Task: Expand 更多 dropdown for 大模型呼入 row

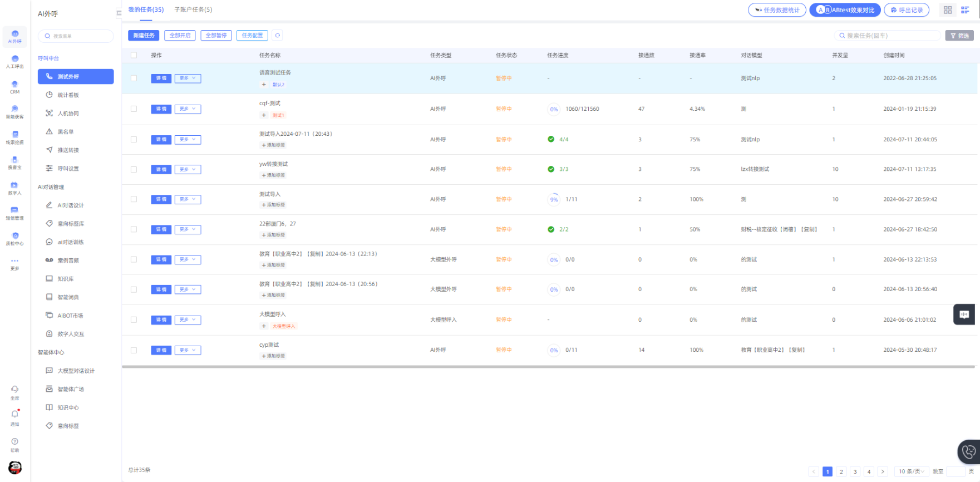Action: (188, 320)
